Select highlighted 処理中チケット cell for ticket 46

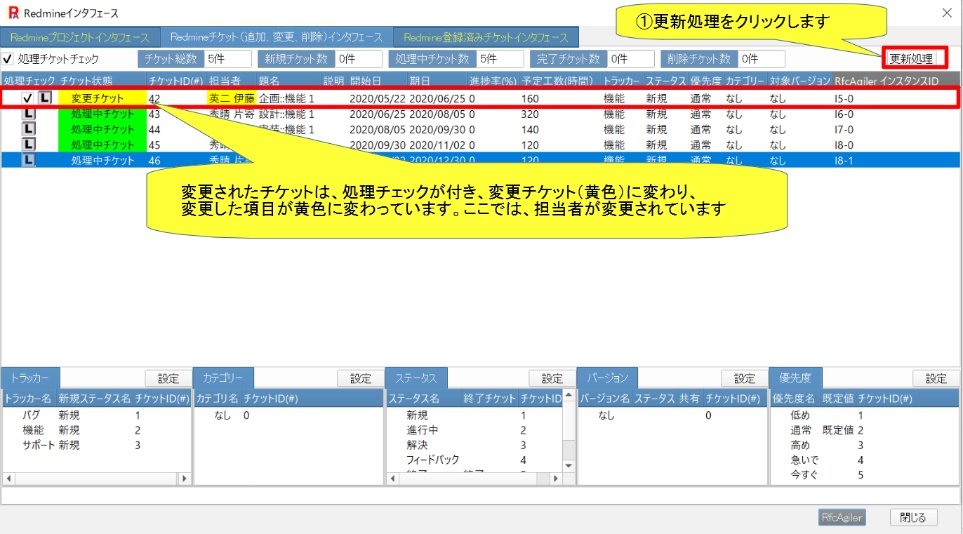click(x=102, y=160)
